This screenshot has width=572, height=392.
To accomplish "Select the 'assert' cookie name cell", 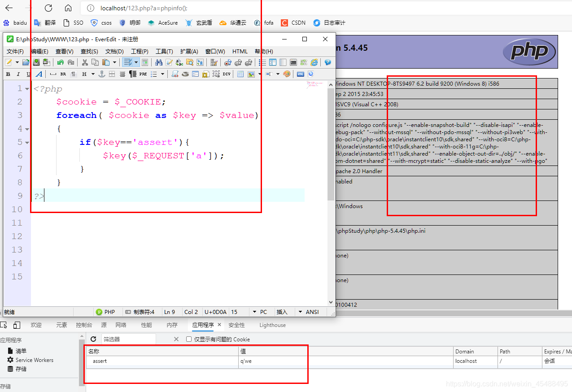I will (162, 361).
